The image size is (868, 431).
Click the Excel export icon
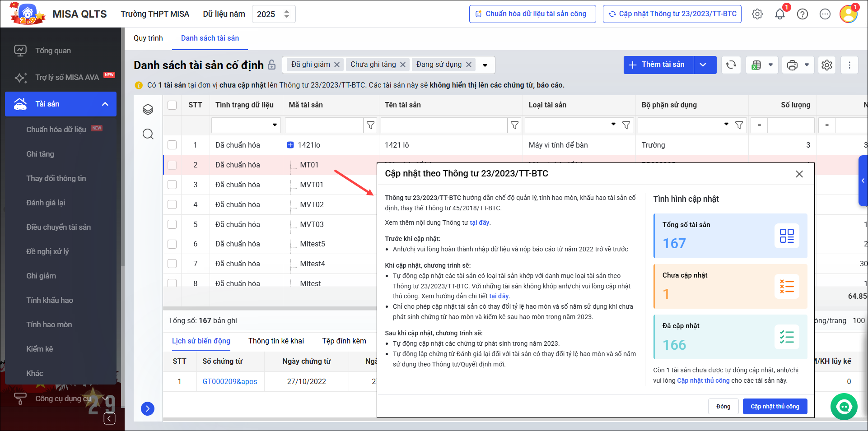click(756, 65)
